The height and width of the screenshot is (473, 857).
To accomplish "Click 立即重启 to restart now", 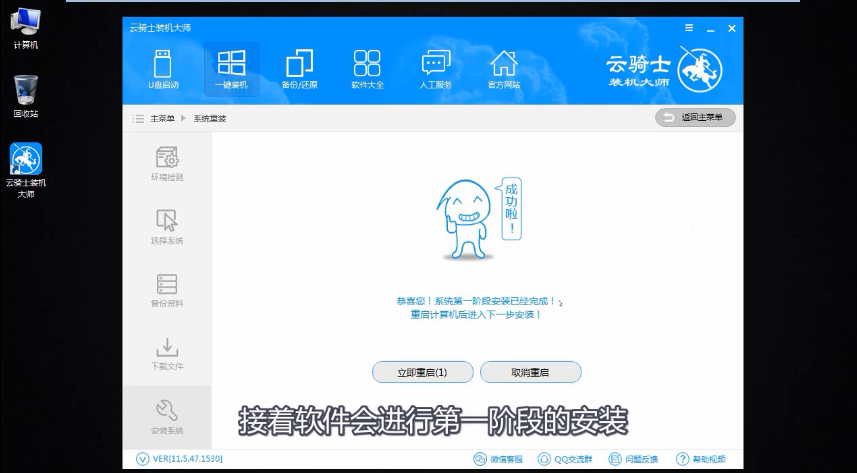I will [422, 372].
